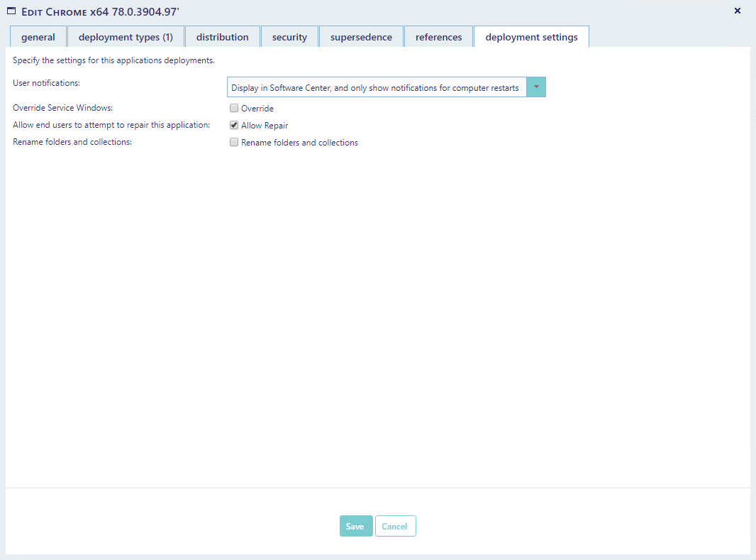The height and width of the screenshot is (560, 756).
Task: Select the deployment settings tab
Action: coord(531,37)
